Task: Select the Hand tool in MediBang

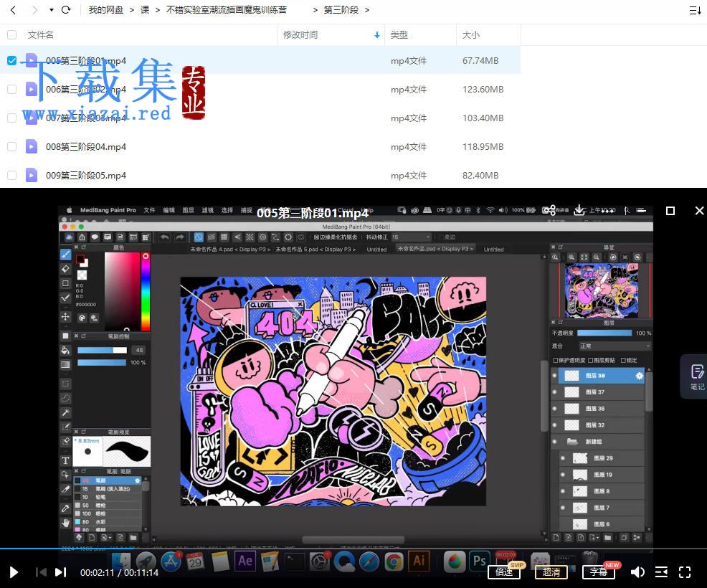Action: click(x=66, y=523)
